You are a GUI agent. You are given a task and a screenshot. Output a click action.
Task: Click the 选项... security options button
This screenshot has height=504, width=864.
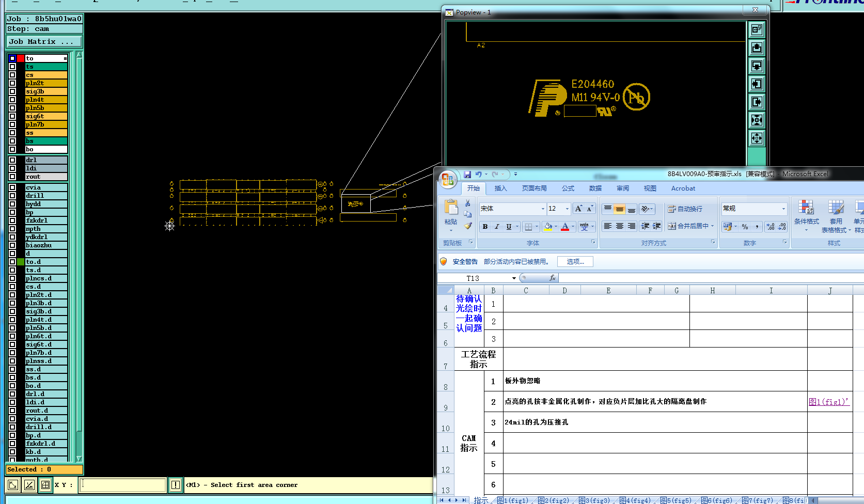coord(575,262)
